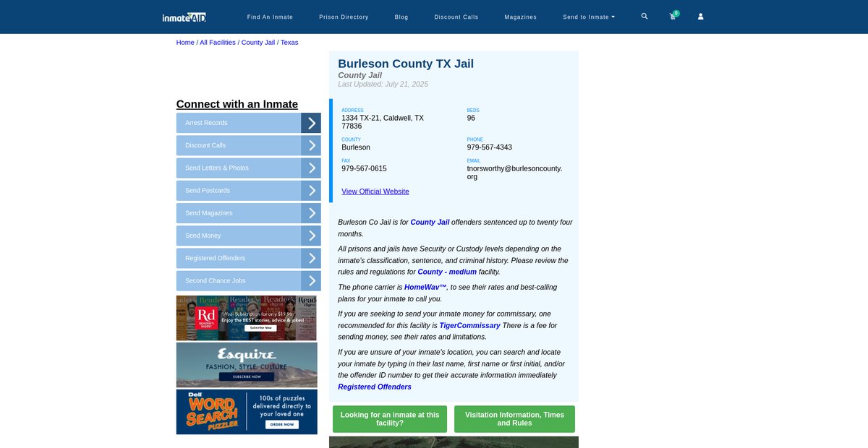The height and width of the screenshot is (448, 868).
Task: Click the Esquire magazine ad banner
Action: 247,365
